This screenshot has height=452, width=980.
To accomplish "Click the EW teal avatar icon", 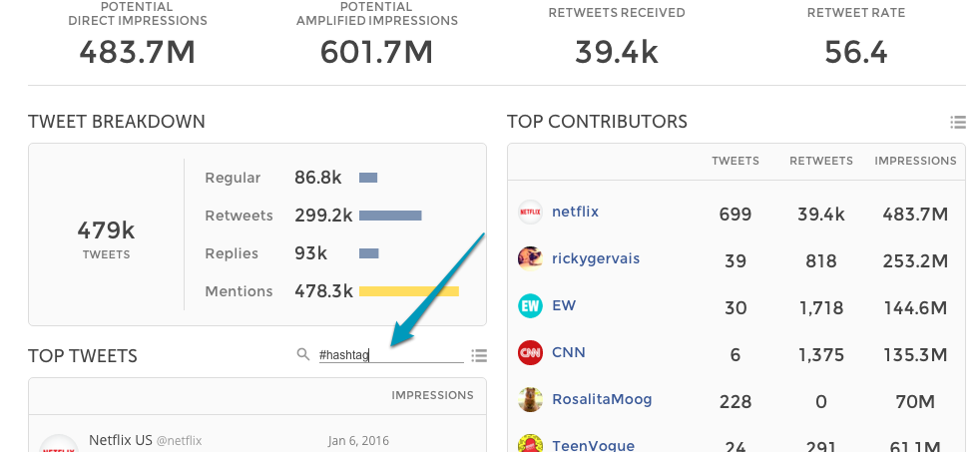I will click(530, 305).
